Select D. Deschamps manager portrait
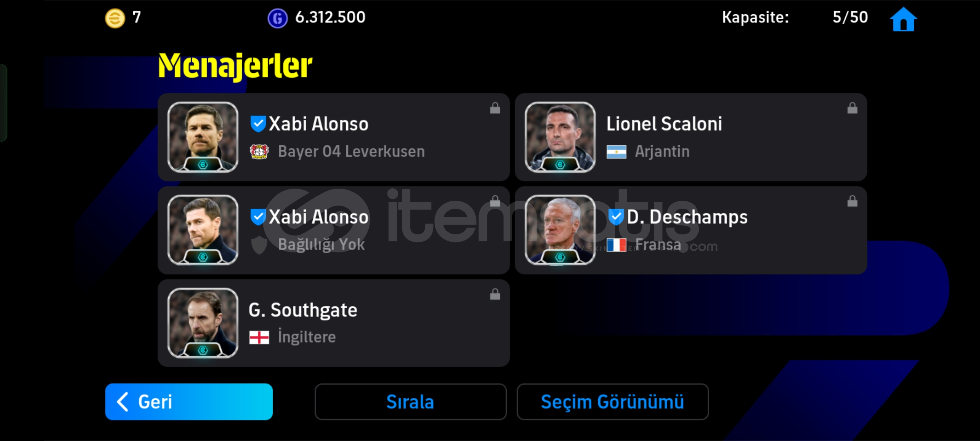Viewport: 980px width, 441px height. point(560,230)
